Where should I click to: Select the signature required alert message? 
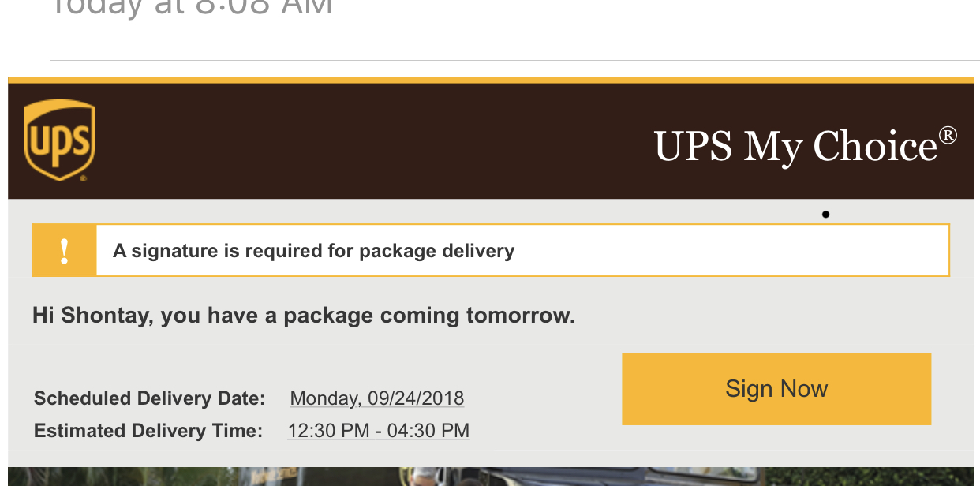click(x=313, y=251)
